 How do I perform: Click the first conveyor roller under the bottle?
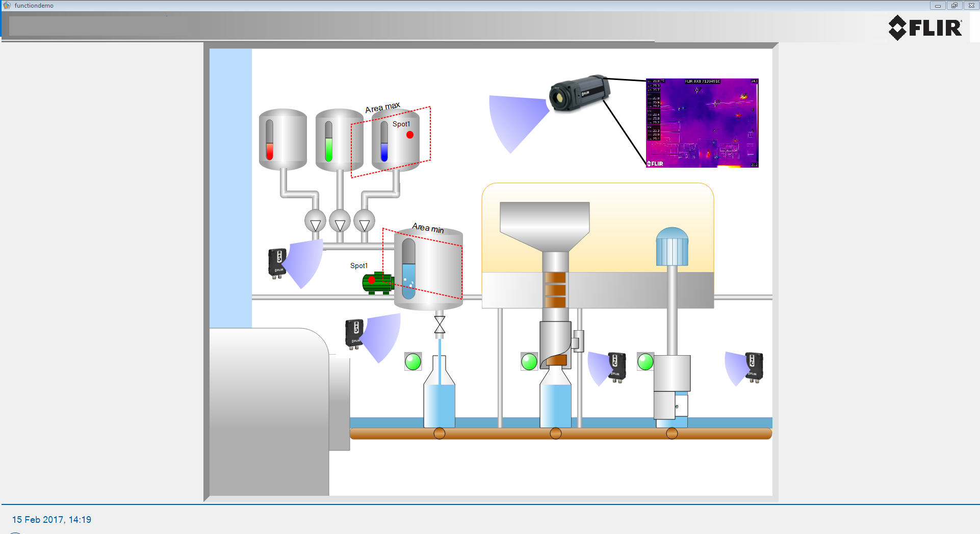tap(439, 434)
